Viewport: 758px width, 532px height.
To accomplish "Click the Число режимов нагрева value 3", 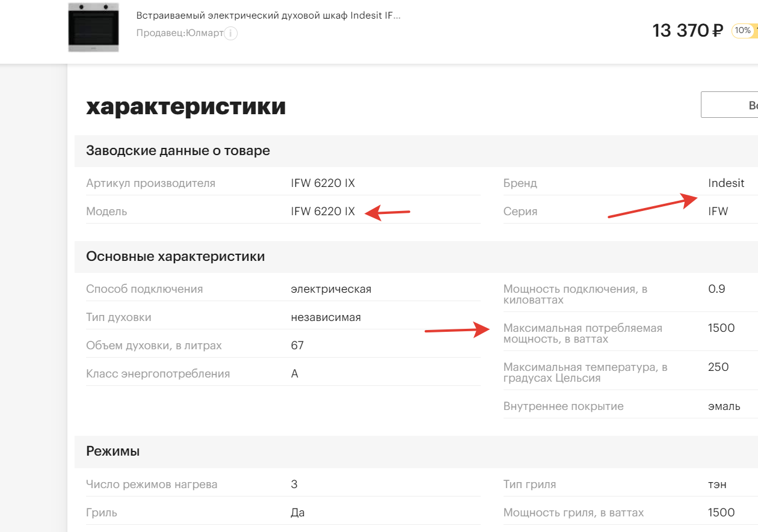I will click(x=294, y=485).
